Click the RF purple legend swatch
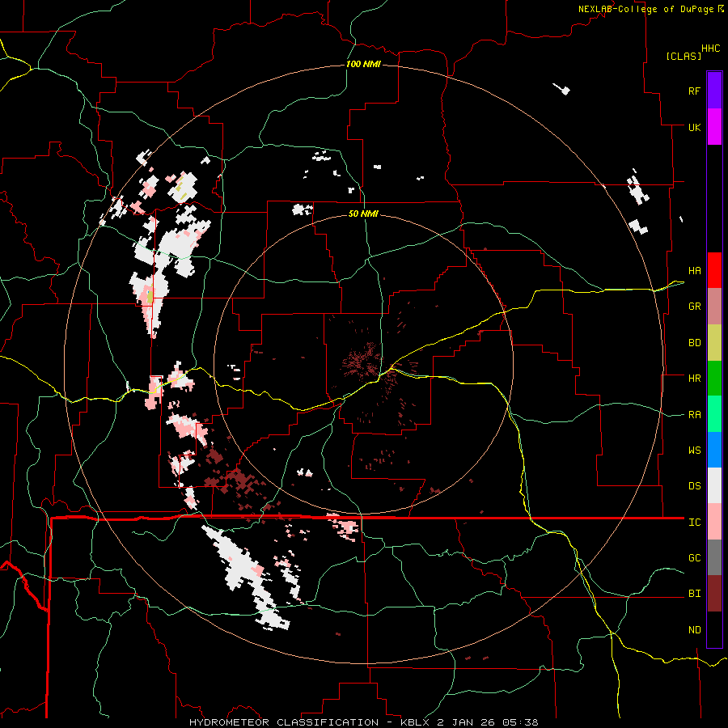This screenshot has height=728, width=728. tap(714, 91)
